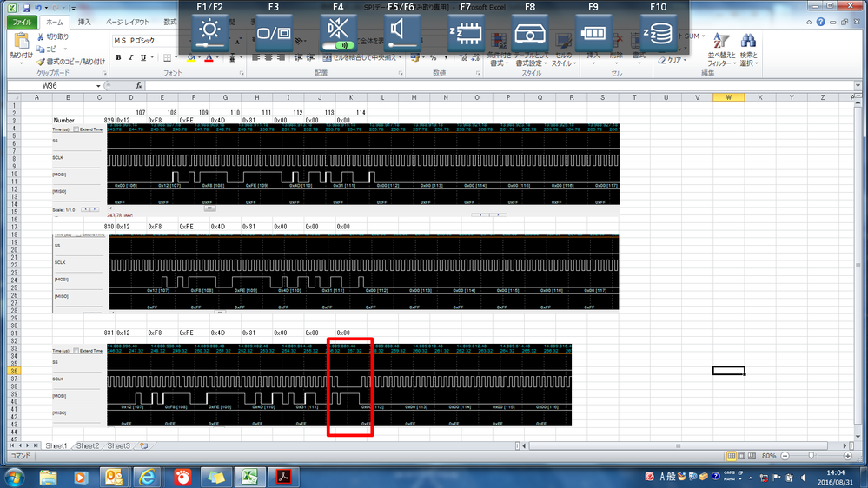
Task: Click the fill color yellow bucket swatch
Action: click(191, 57)
